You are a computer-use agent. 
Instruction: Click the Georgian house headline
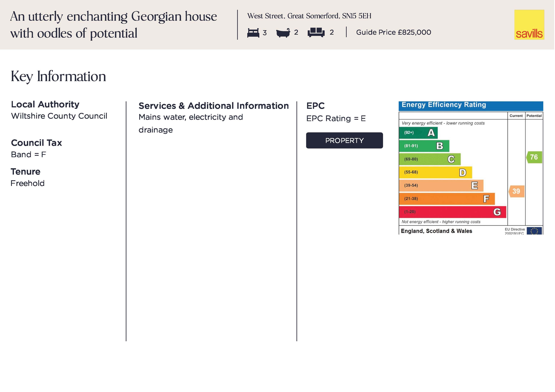tap(114, 25)
